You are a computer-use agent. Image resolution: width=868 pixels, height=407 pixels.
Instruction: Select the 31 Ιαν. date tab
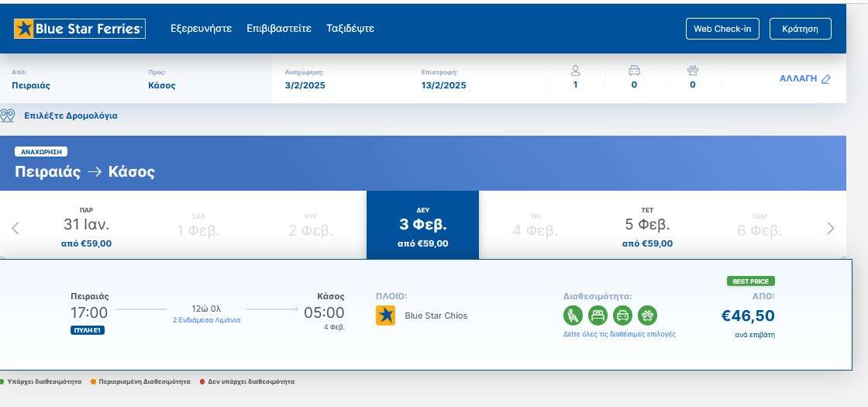[86, 226]
